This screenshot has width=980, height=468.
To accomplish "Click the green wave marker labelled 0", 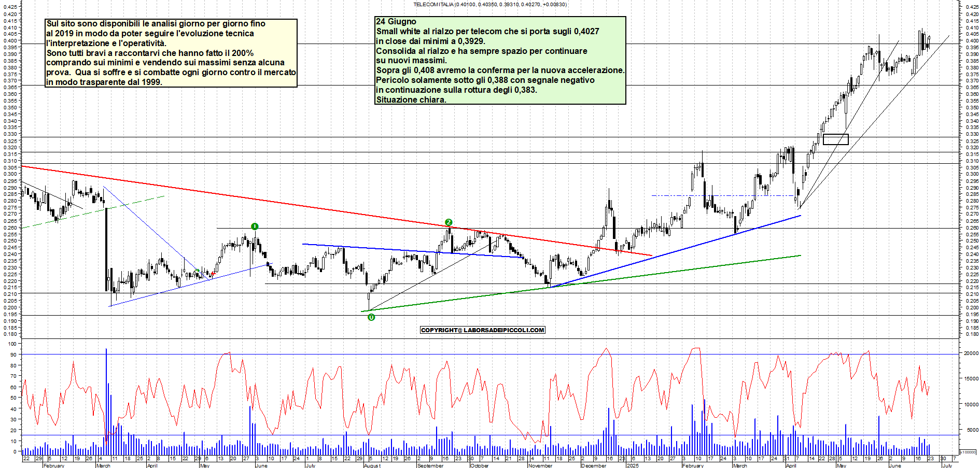I will pyautogui.click(x=371, y=317).
